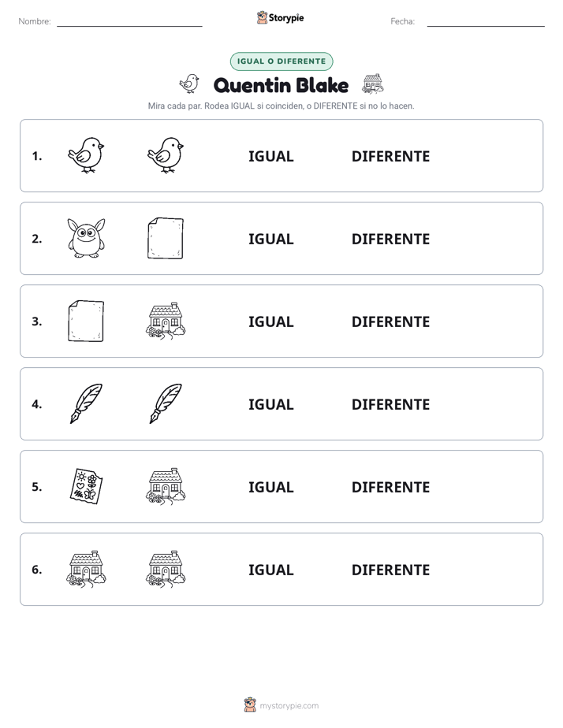Click the paper sheet picture in row 3
This screenshot has height=728, width=563.
[86, 321]
